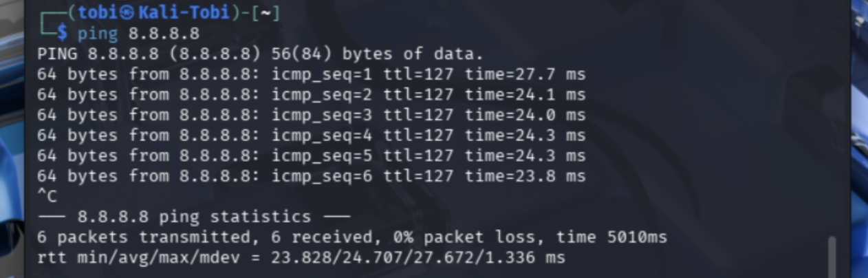
Task: Click the icmp_seq=4 reply line
Action: click(311, 136)
